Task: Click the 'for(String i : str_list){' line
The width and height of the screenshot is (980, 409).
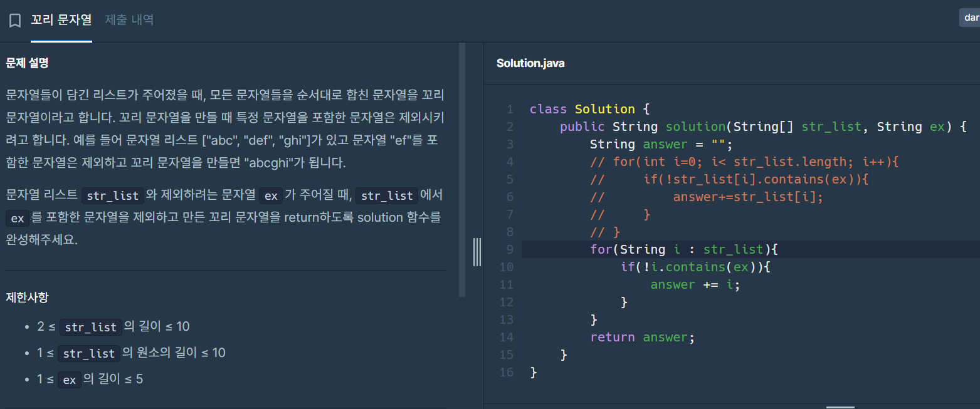Action: click(x=684, y=249)
